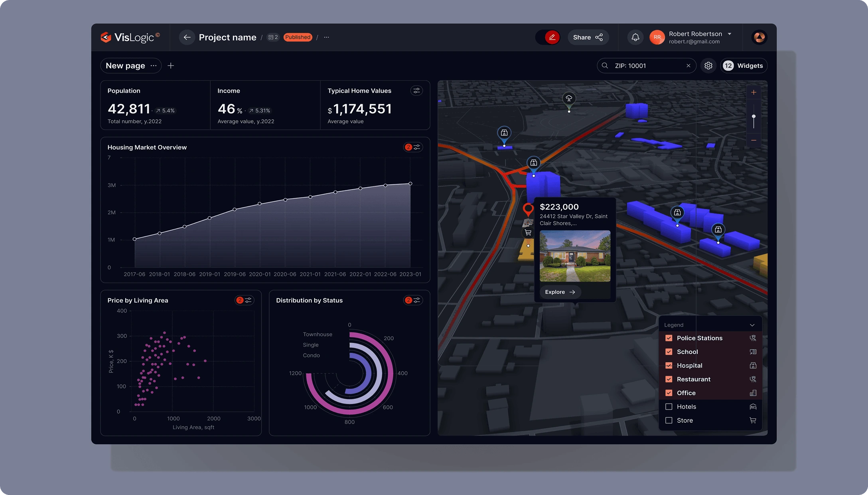Click the Project name title
868x495 pixels.
227,37
